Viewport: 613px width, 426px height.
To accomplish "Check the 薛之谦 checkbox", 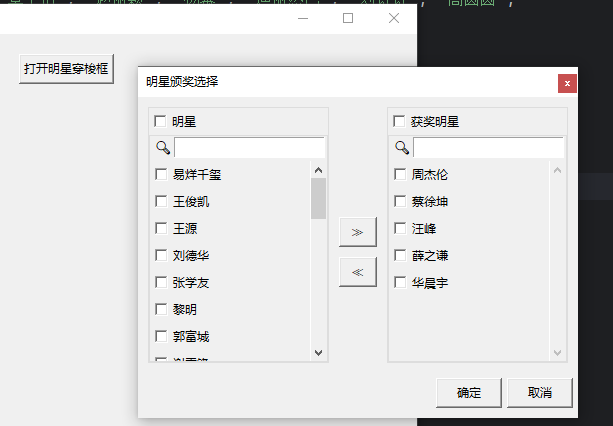I will pyautogui.click(x=400, y=255).
